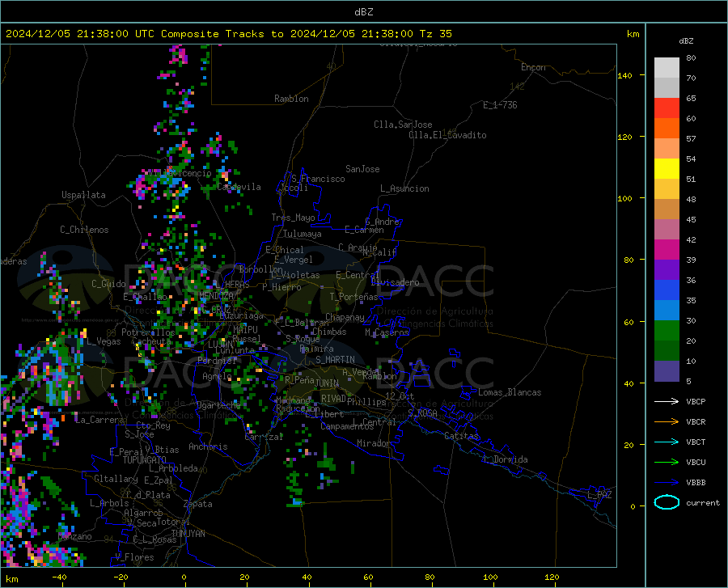Click the S_MARTIN label on map

pyautogui.click(x=335, y=360)
